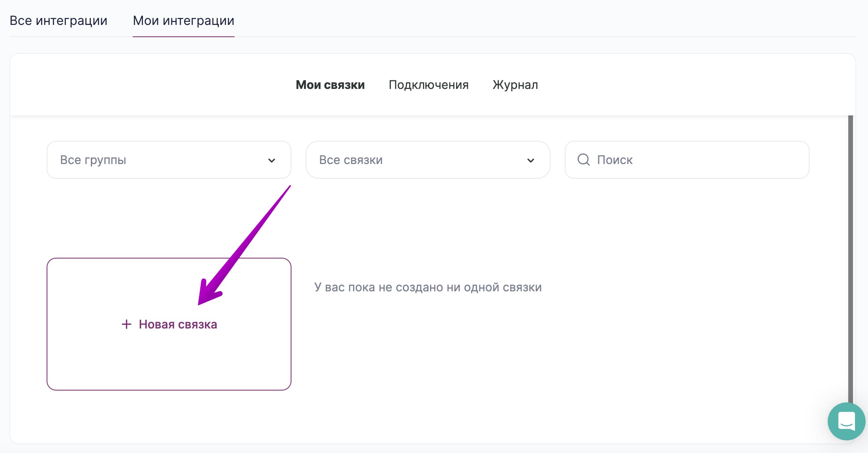This screenshot has width=868, height=453.
Task: Click the 'У вас пока не создано ни одной связки' message
Action: tap(428, 287)
